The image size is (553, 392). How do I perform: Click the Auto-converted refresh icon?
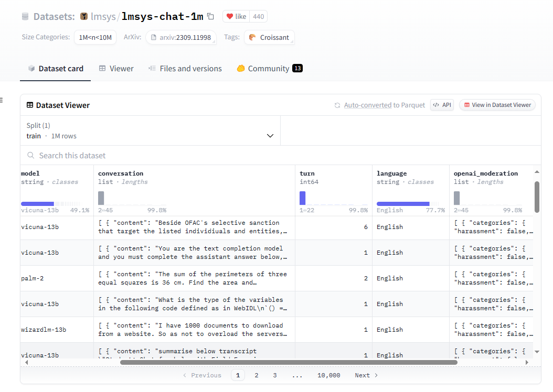click(x=337, y=105)
